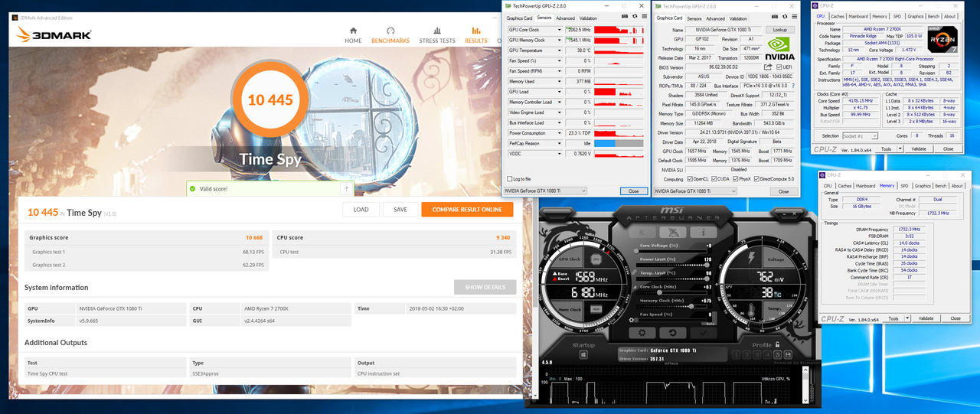Toggle UEFI checkbox in GPU-Z
980x414 pixels.
pyautogui.click(x=779, y=67)
